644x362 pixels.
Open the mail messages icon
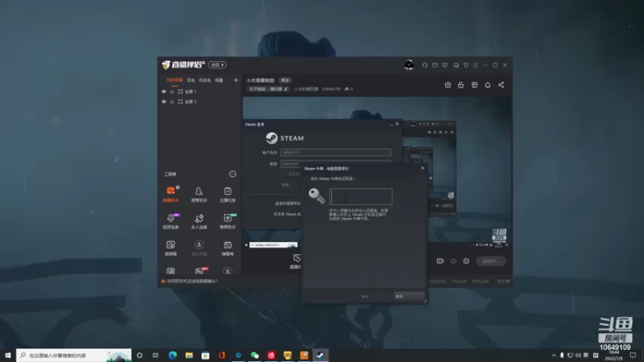tap(435, 65)
